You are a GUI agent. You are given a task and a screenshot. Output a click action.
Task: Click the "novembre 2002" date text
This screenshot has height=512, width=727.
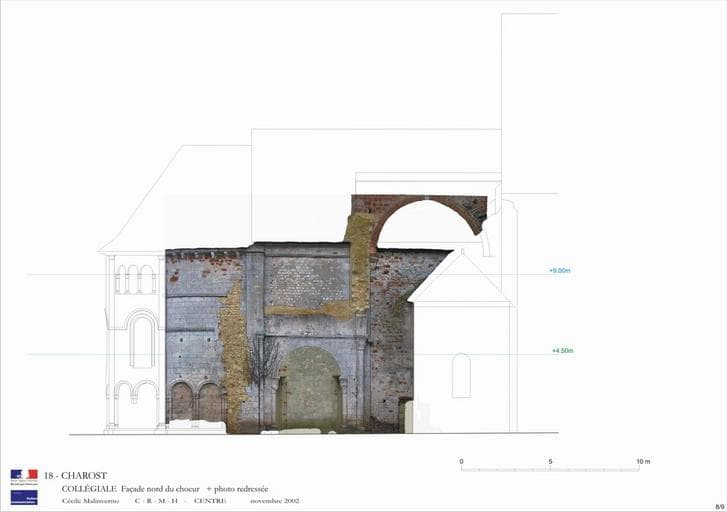275,500
